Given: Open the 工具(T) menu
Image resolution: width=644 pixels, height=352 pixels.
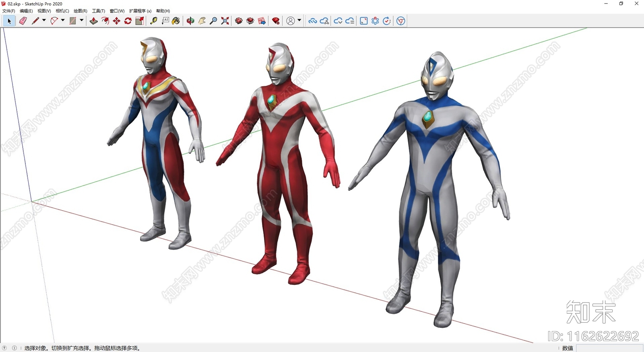Looking at the screenshot, I should [x=99, y=11].
